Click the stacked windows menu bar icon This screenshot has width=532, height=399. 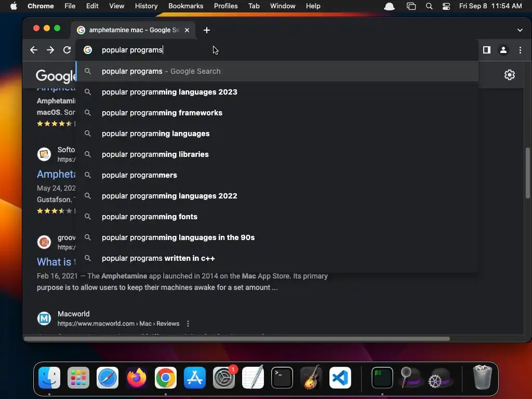point(411,6)
